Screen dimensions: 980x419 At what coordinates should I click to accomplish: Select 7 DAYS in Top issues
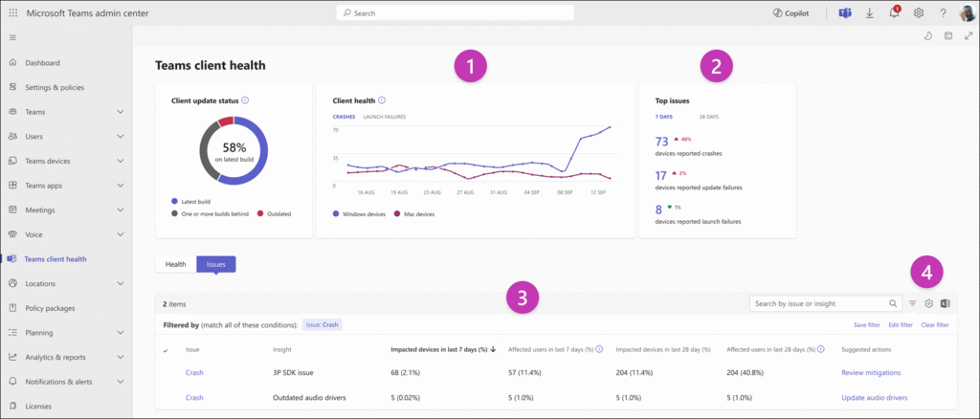[664, 117]
